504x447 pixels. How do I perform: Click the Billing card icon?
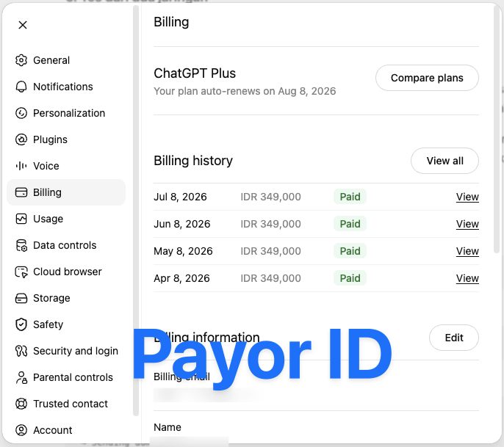(x=21, y=192)
